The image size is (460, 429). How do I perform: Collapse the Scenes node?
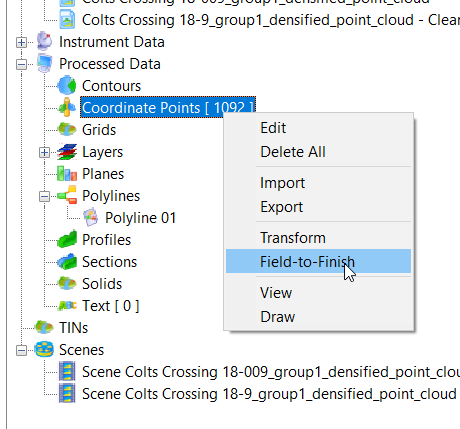[21, 350]
